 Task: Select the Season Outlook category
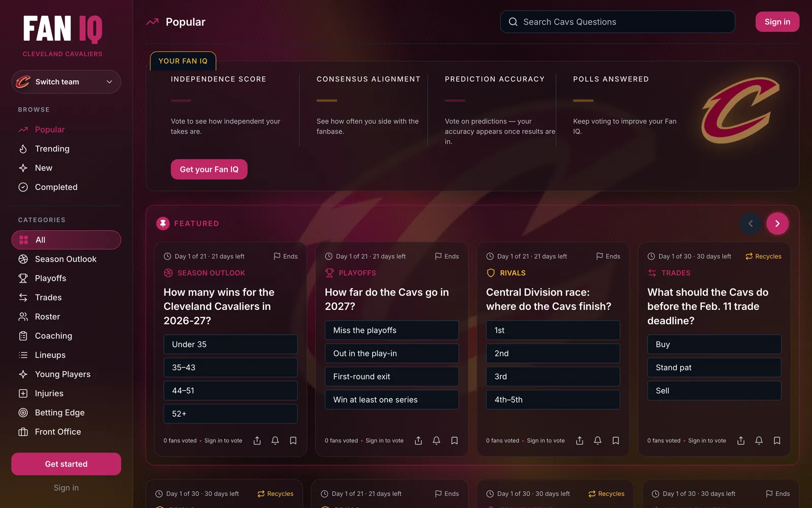point(66,259)
